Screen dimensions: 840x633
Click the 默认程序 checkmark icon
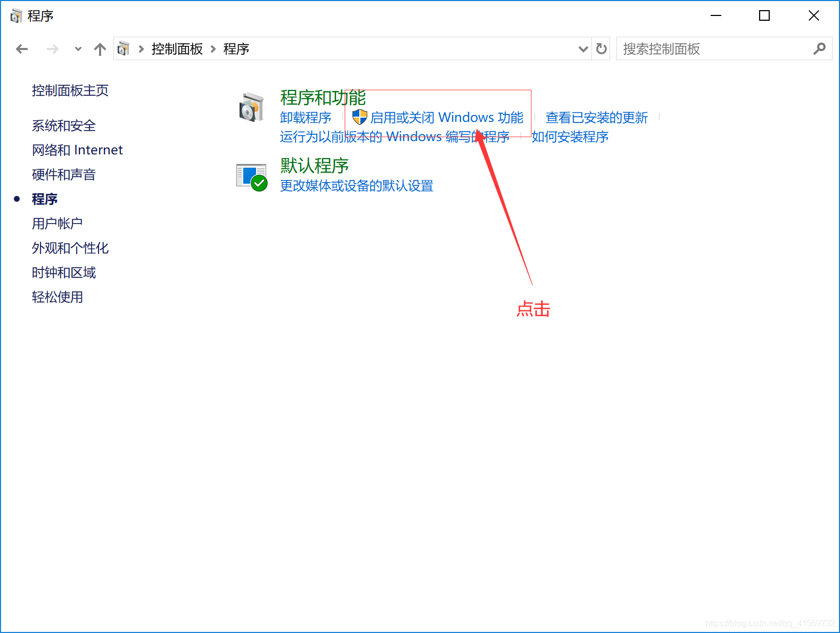click(252, 177)
